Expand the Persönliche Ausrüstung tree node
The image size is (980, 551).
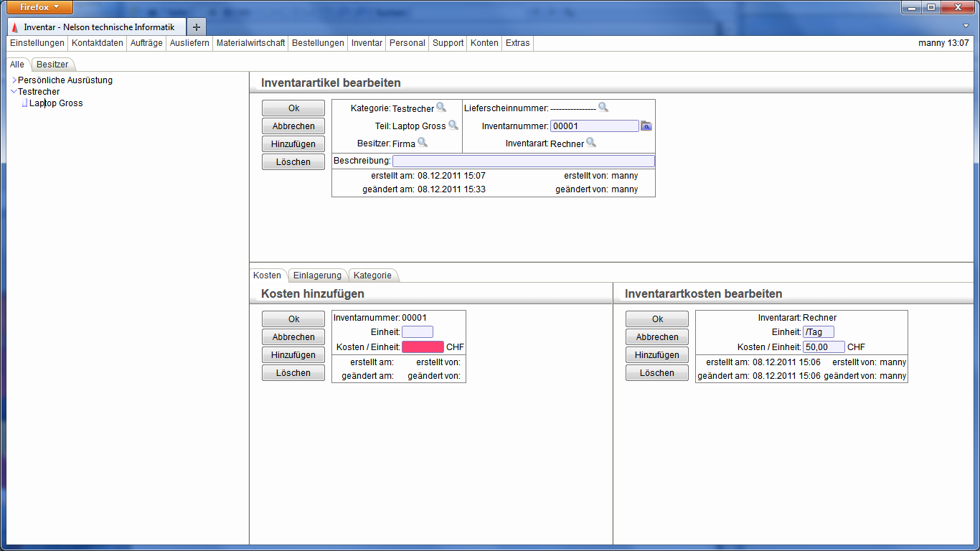(x=14, y=80)
